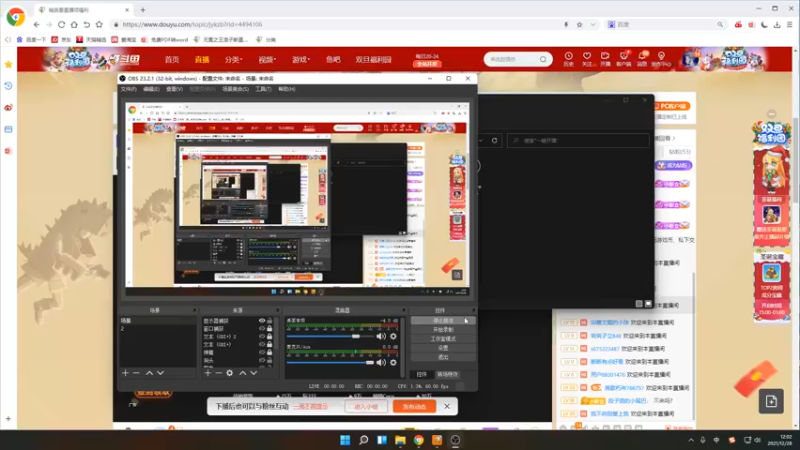This screenshot has height=450, width=800.
Task: Click 开始录制 button in OBS controls
Action: point(443,330)
